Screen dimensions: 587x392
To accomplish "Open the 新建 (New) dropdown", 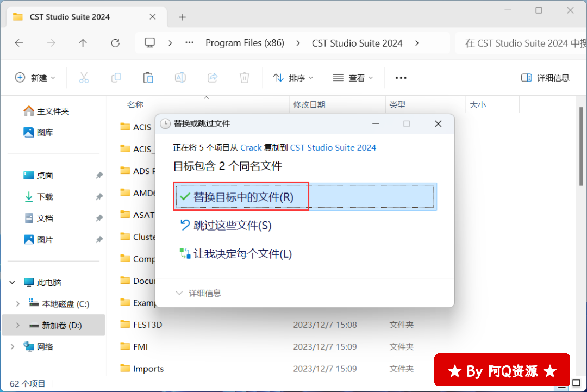I will point(35,78).
